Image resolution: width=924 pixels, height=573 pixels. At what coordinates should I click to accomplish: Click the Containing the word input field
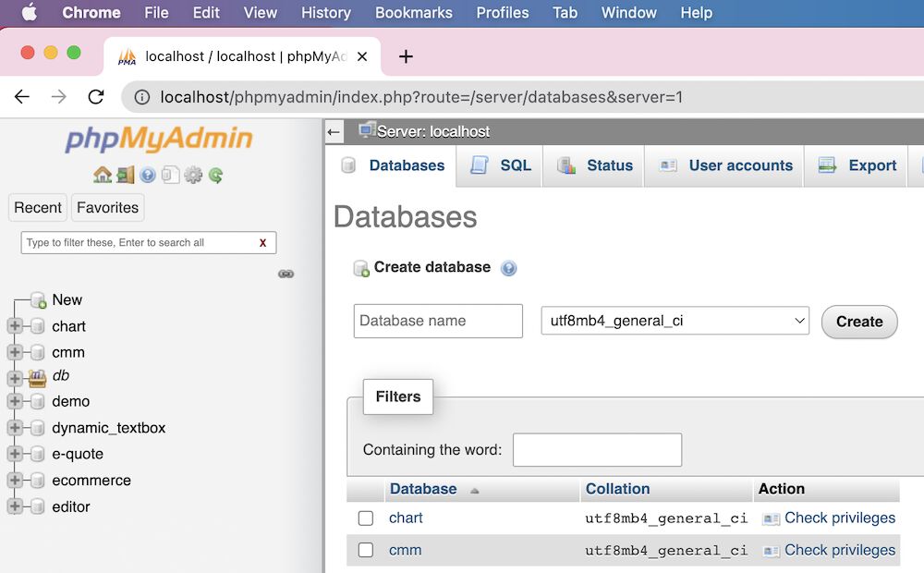(x=597, y=450)
